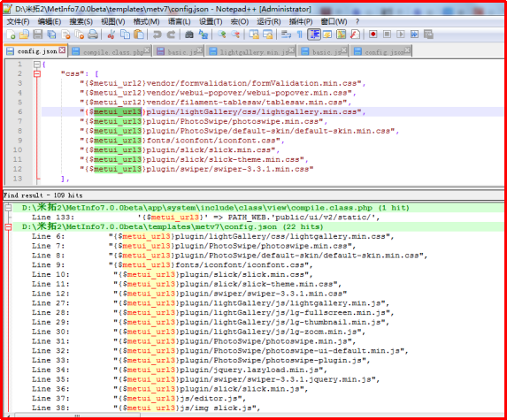Open Find with the binoculars icon
The width and height of the screenshot is (507, 420).
click(x=189, y=34)
